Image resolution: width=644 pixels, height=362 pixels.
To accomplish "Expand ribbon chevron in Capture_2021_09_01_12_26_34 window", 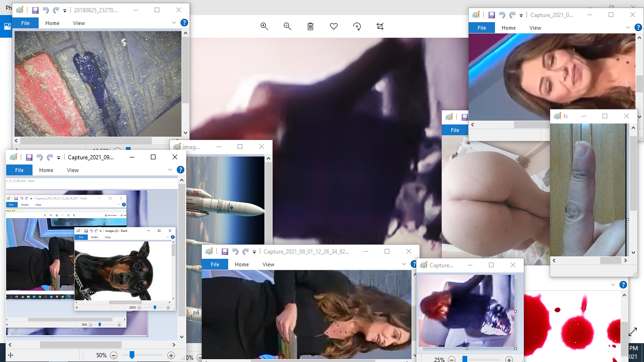I will pos(404,264).
